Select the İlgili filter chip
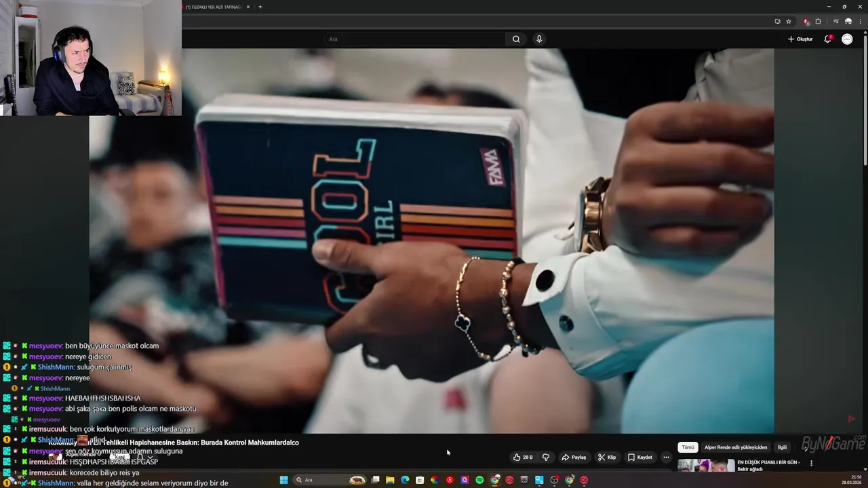The height and width of the screenshot is (488, 868). [x=782, y=447]
